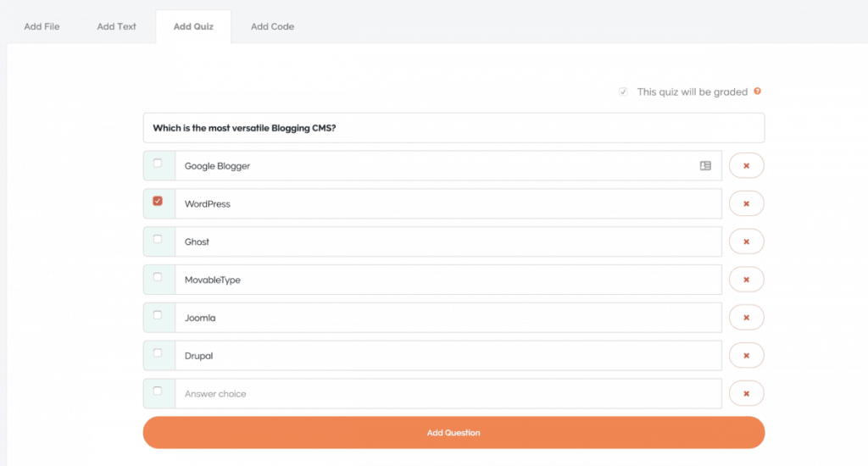Screen dimensions: 868x466
Task: Delete the MovableType answer choice
Action: click(x=746, y=280)
